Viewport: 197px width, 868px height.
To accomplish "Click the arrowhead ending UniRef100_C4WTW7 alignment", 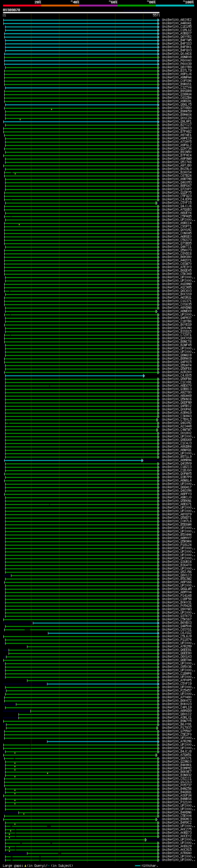I will 157,430.
